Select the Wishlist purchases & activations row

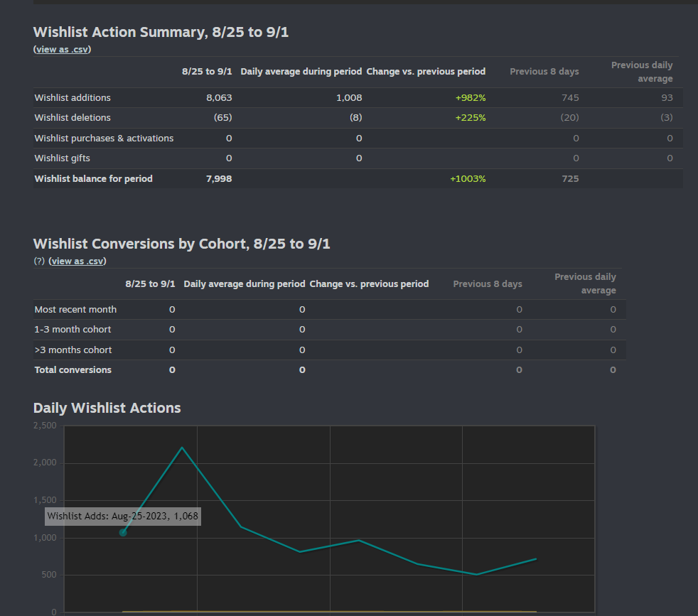tap(104, 138)
